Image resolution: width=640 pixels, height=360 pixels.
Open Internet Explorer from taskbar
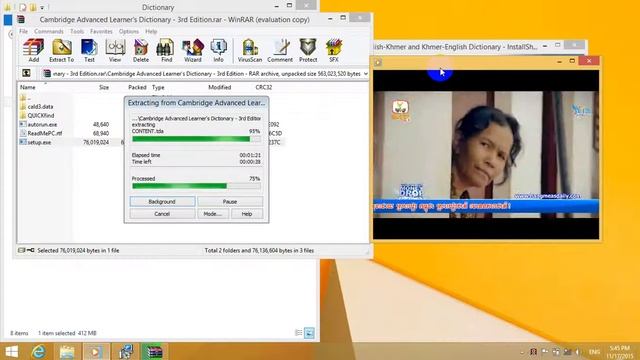[39, 351]
